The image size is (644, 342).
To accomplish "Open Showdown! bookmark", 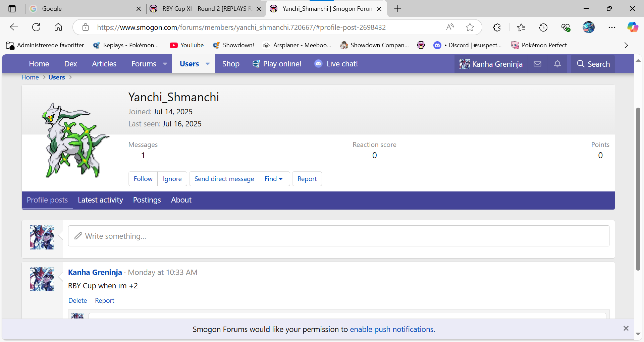I will (x=233, y=45).
